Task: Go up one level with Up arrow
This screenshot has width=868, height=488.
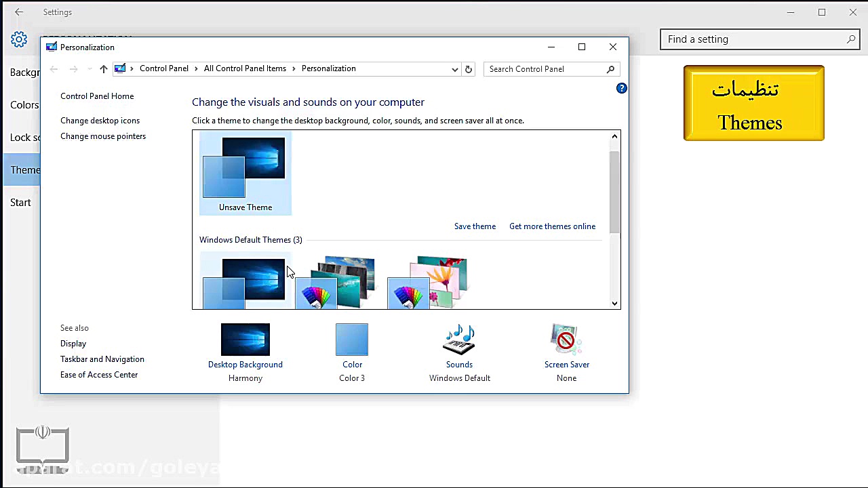Action: (103, 69)
